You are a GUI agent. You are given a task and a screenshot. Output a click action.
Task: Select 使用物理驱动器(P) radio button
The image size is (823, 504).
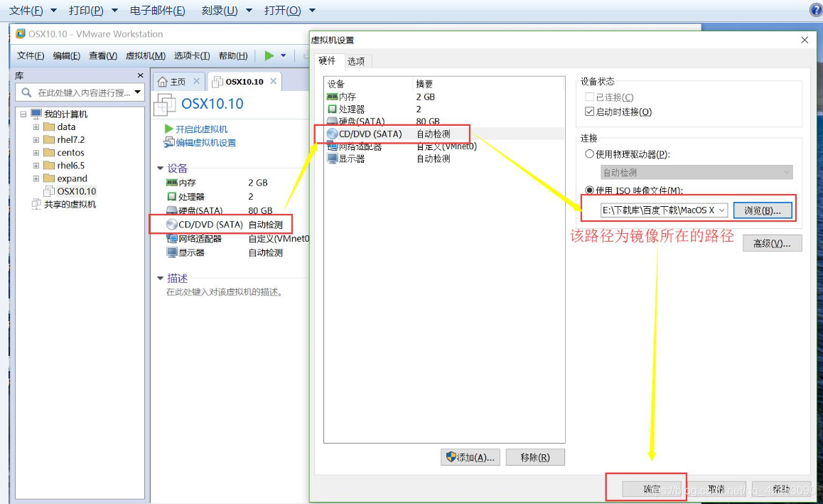pos(589,154)
